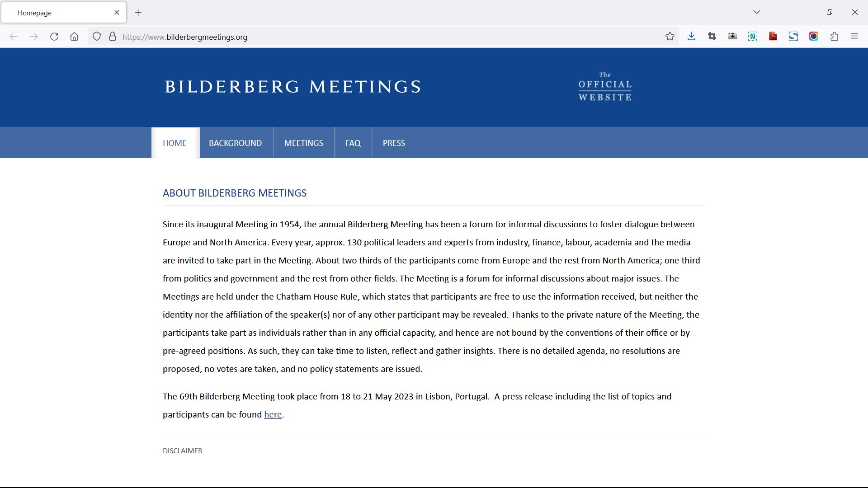Click the gray camera extension icon
This screenshot has width=868, height=488.
coord(732,37)
